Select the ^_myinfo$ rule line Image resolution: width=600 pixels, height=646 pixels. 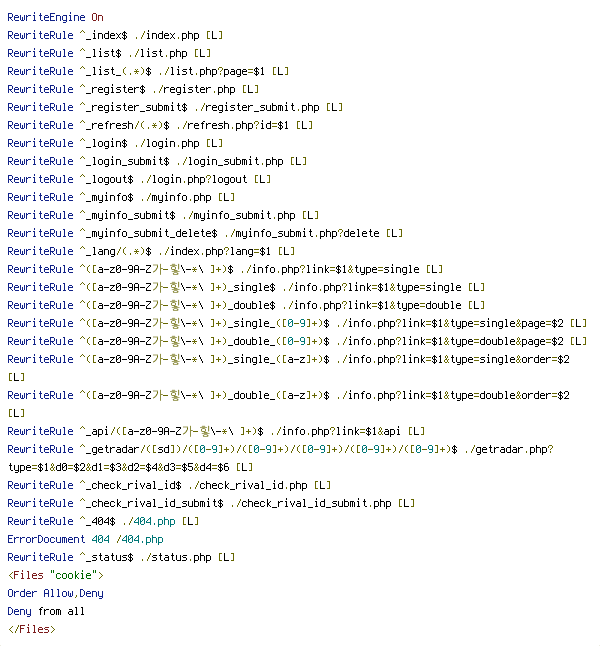[x=121, y=197]
